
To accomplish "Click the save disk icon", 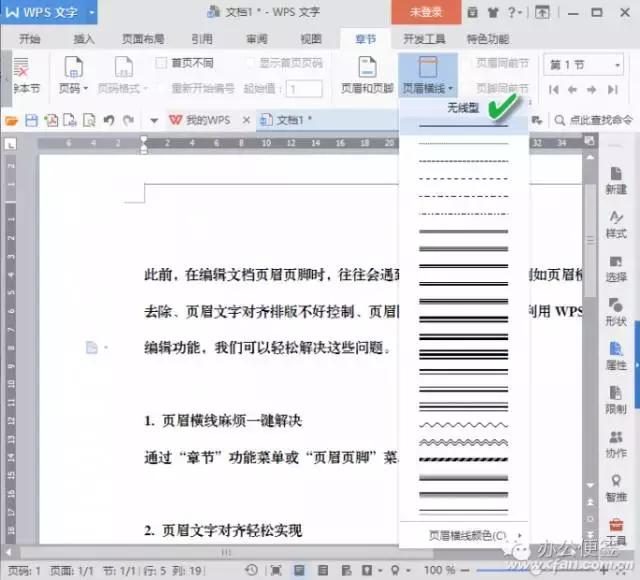I will (31, 120).
